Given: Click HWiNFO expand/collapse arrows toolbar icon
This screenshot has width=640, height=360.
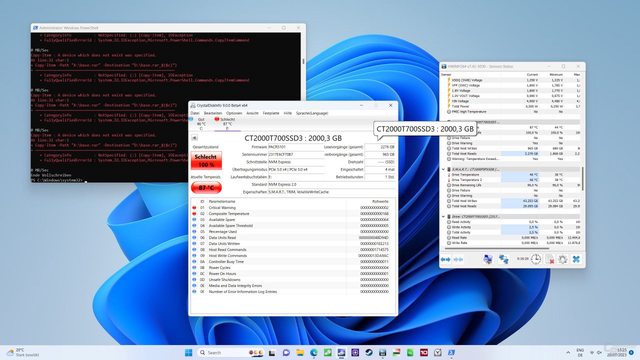Looking at the screenshot, I should tap(445, 260).
